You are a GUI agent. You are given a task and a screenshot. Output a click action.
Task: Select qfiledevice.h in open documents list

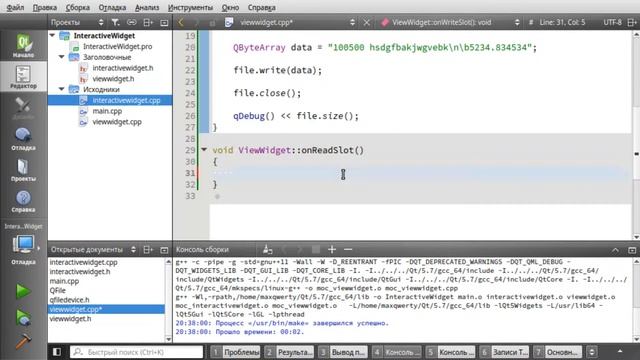[x=69, y=300]
